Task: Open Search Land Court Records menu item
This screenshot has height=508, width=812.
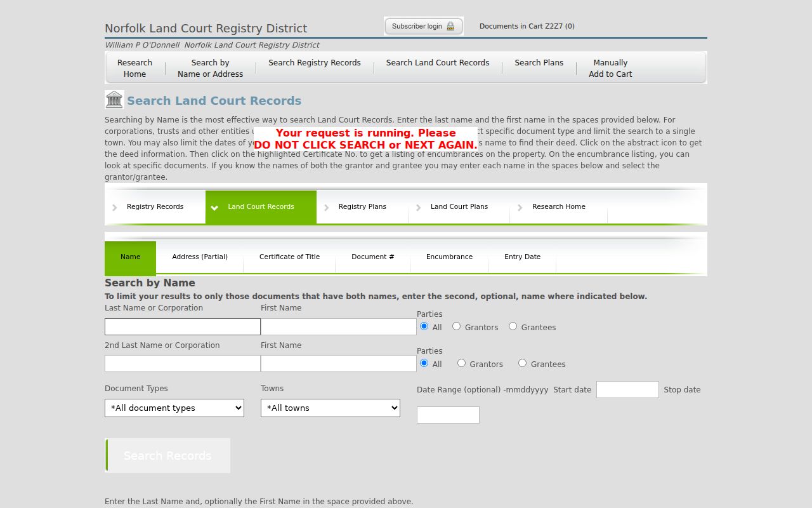Action: [438, 63]
